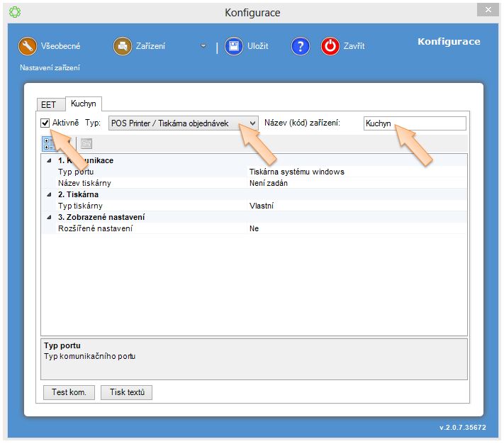Click the property pages icon in grid toolbar
504x444 pixels.
86,143
